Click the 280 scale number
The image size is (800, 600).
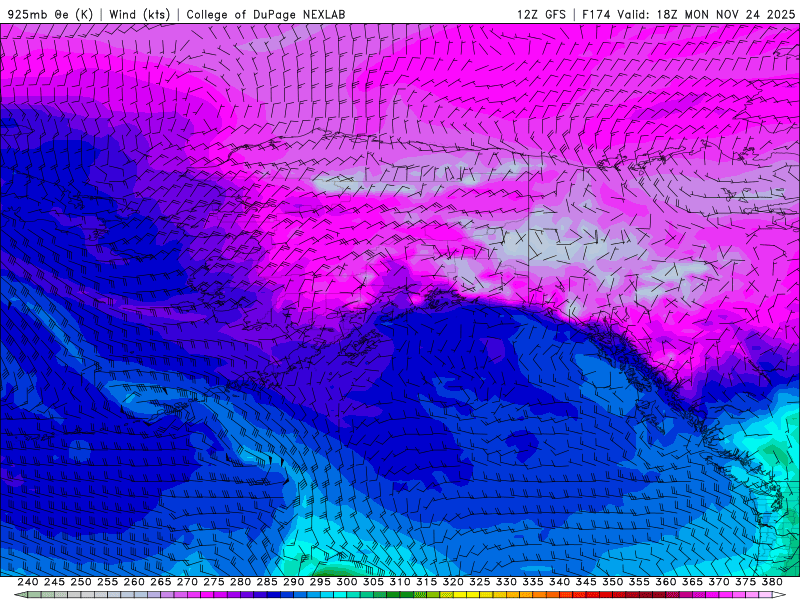pos(240,582)
